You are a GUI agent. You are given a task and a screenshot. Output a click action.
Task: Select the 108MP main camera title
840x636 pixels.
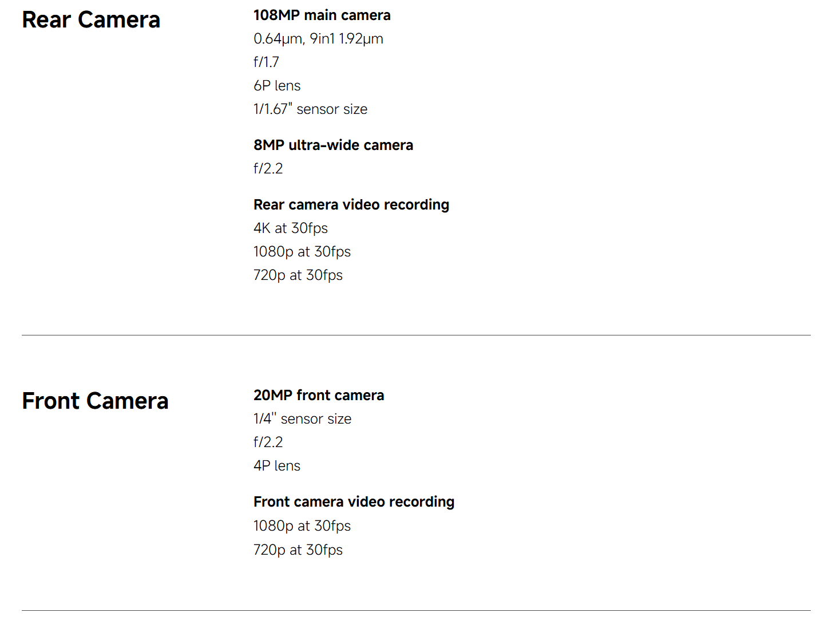[322, 15]
